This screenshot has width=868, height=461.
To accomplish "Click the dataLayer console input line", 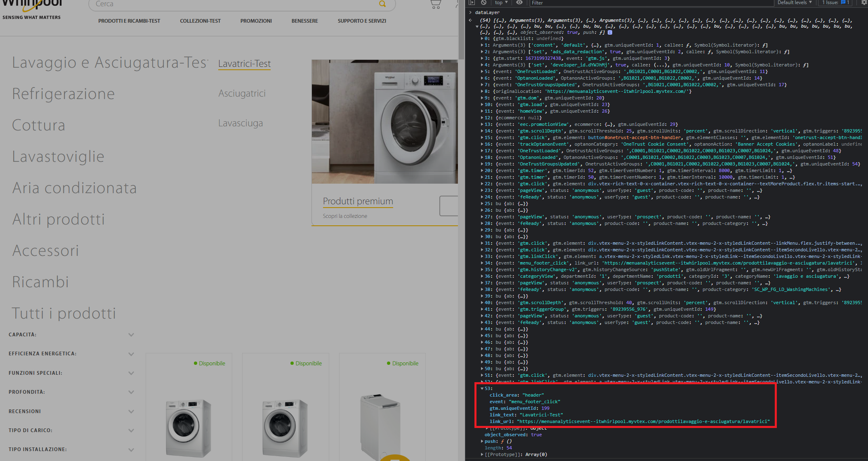I will pos(487,13).
